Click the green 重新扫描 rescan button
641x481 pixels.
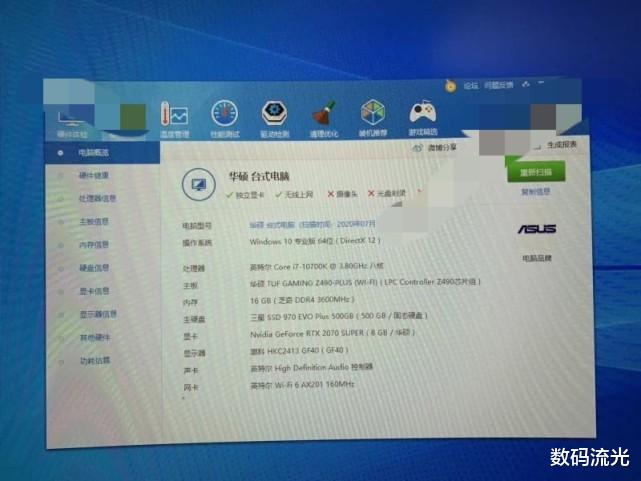coord(536,172)
